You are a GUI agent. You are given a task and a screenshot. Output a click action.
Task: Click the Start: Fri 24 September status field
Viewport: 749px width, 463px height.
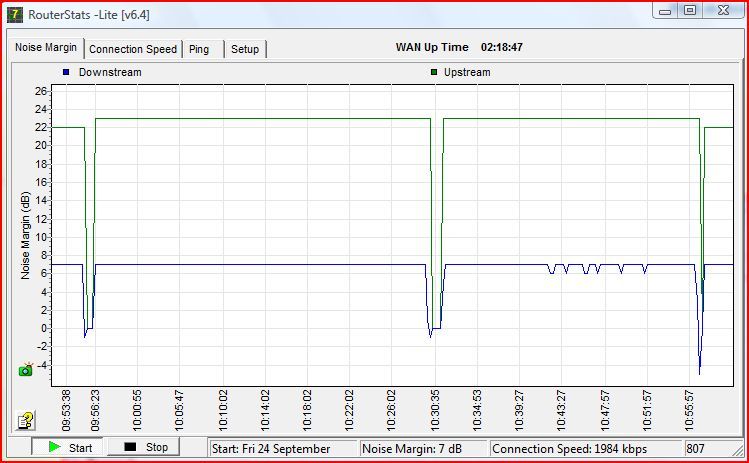[x=282, y=448]
